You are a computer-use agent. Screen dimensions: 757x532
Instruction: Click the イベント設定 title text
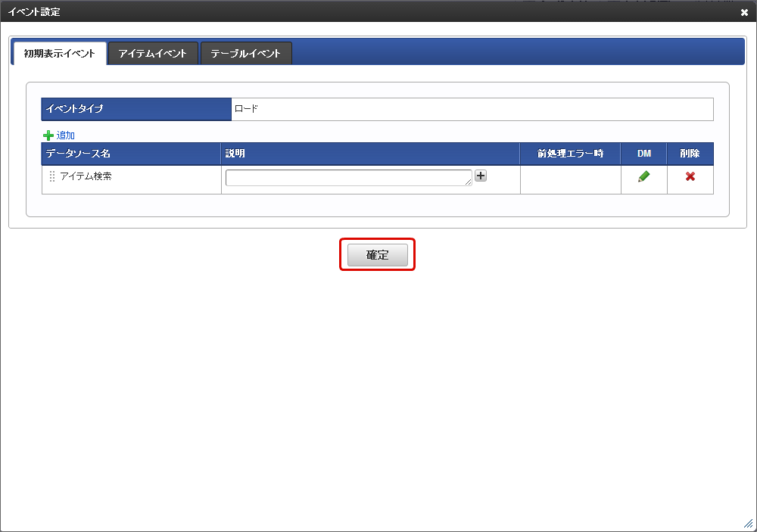tap(34, 12)
